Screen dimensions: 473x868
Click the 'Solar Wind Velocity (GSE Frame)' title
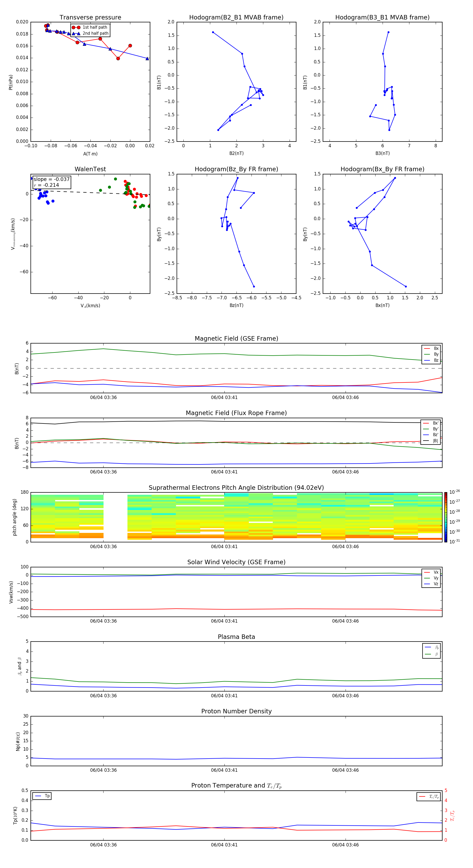point(236,562)
